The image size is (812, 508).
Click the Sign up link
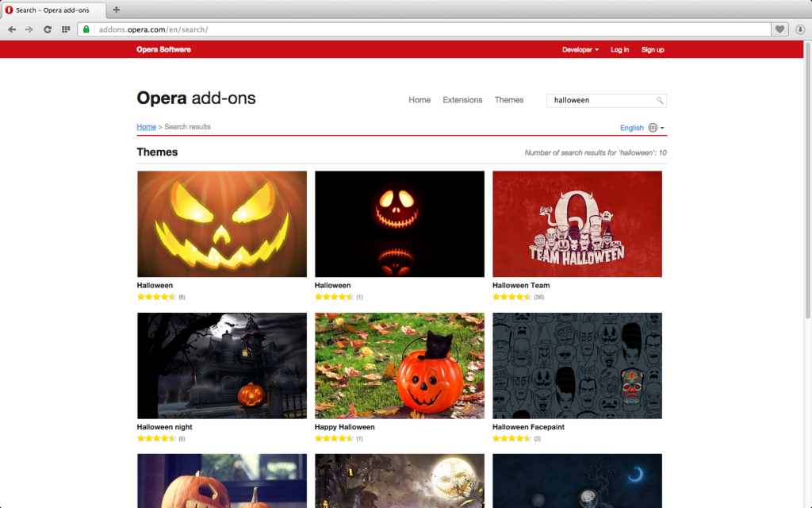(x=653, y=50)
